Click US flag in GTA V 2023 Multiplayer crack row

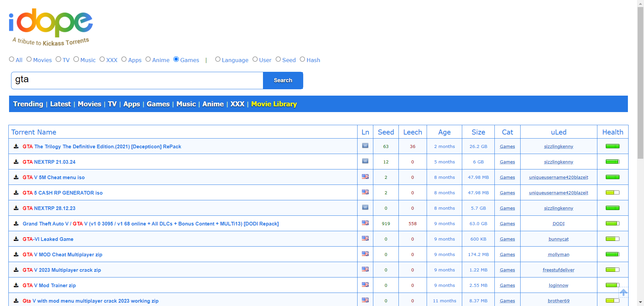coord(365,269)
